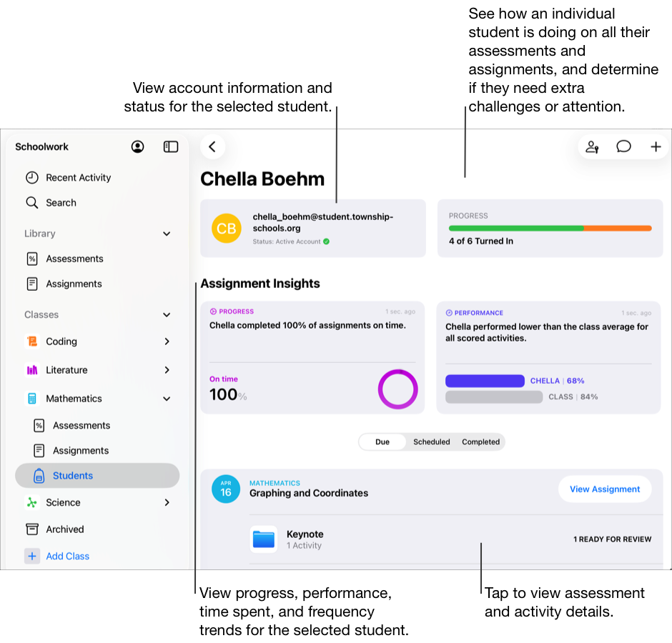Screen dimensions: 672x643
Task: Switch to the Scheduled segment
Action: click(x=431, y=442)
